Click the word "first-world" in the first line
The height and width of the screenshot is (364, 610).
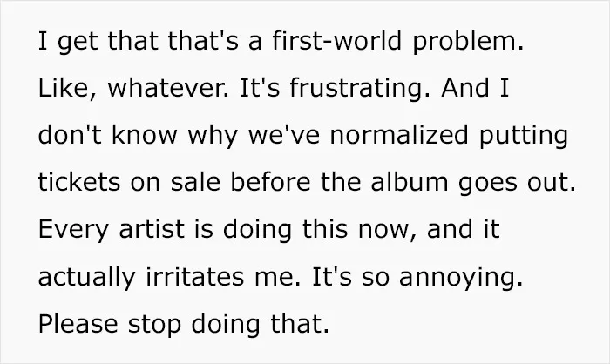336,40
